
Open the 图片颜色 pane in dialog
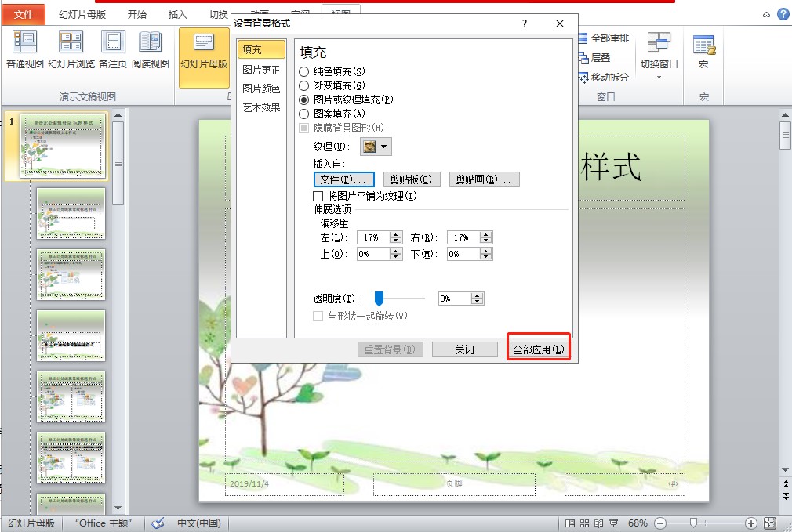tap(262, 88)
